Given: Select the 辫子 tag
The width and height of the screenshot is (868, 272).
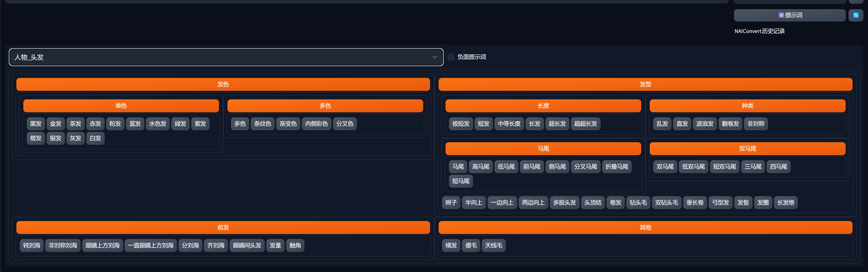Looking at the screenshot, I should pyautogui.click(x=451, y=203).
